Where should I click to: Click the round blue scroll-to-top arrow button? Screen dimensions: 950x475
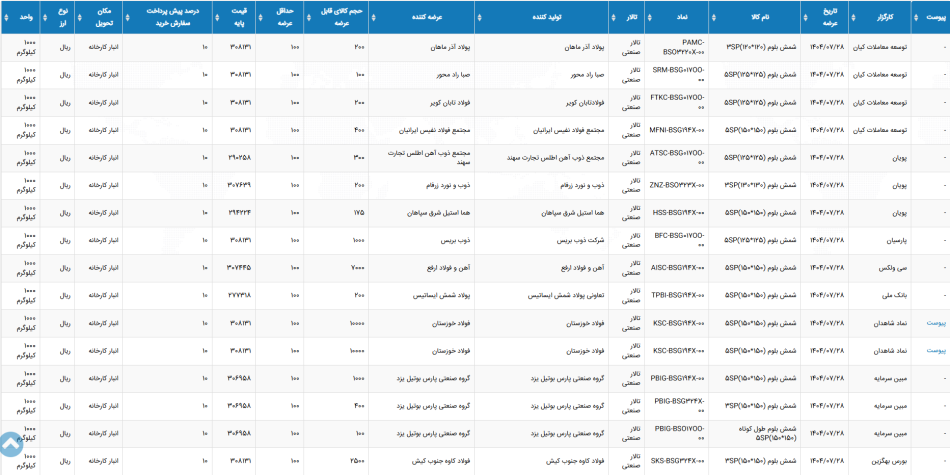(x=10, y=444)
